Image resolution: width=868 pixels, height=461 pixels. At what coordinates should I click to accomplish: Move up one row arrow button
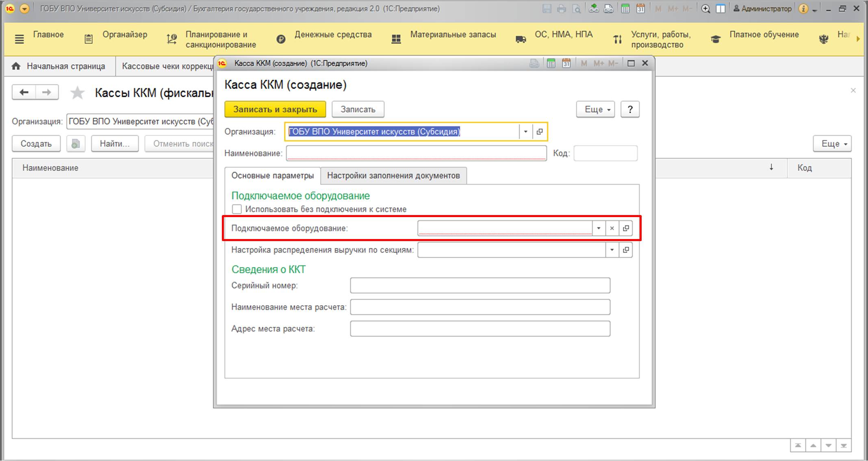813,446
